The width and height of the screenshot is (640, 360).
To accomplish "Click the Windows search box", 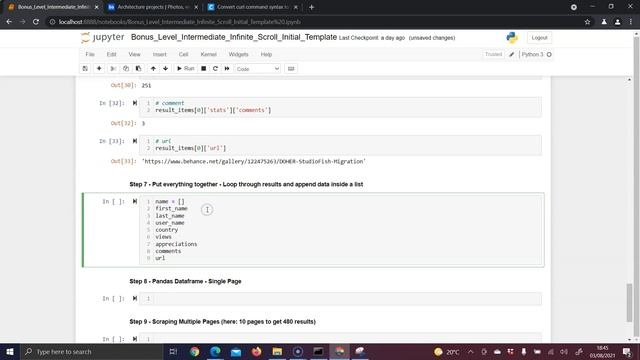I will pos(92,351).
